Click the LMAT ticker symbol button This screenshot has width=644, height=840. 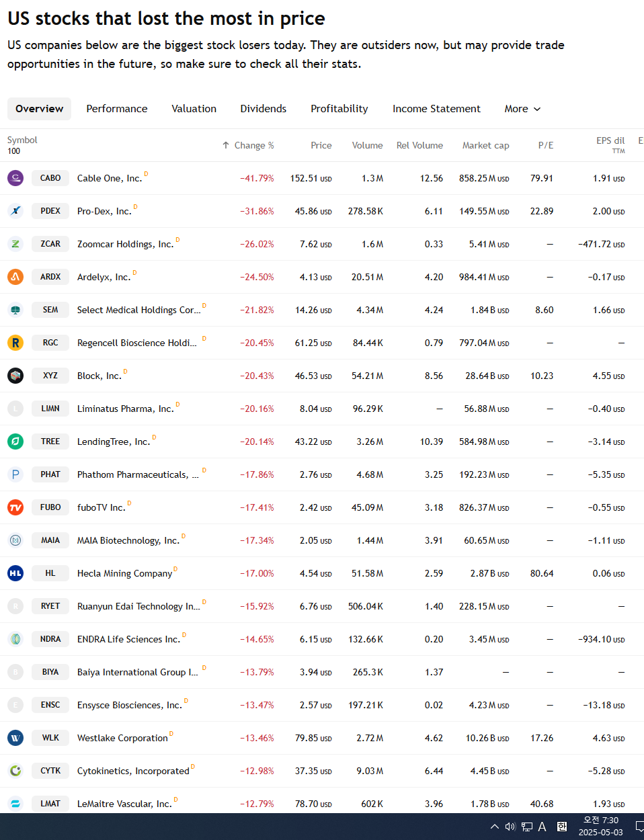(50, 804)
